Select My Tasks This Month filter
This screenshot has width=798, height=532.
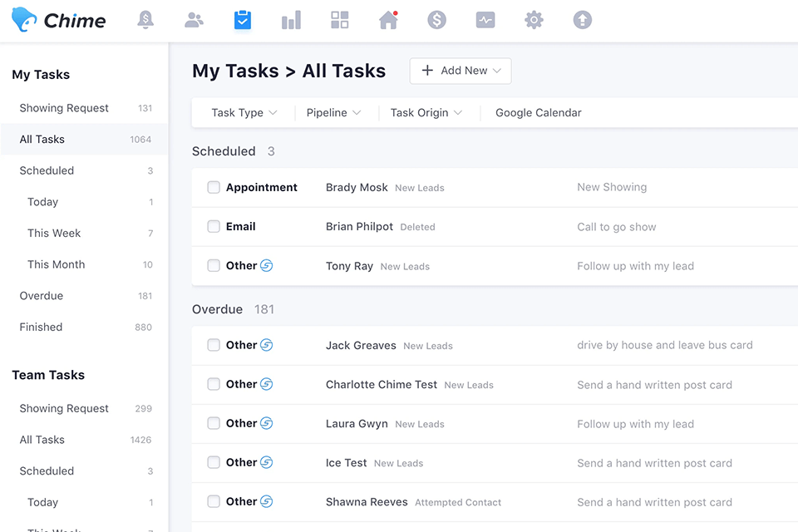click(85, 264)
